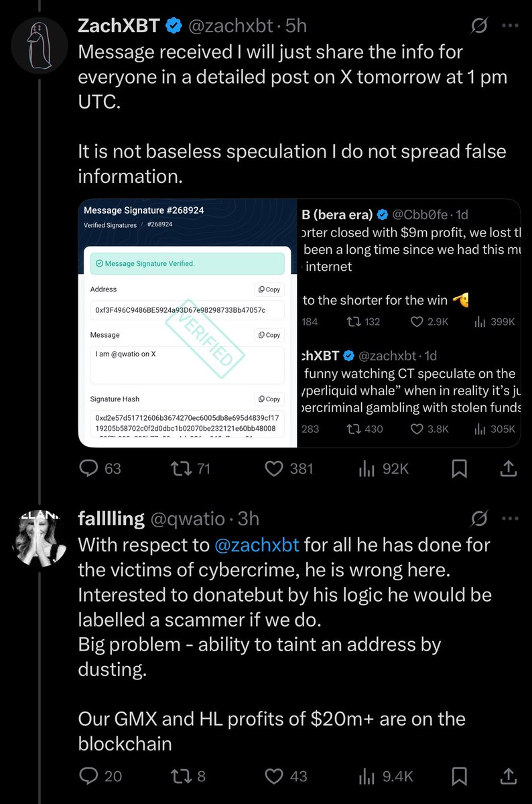The height and width of the screenshot is (804, 532).
Task: Reply to fallling's post
Action: [x=90, y=776]
